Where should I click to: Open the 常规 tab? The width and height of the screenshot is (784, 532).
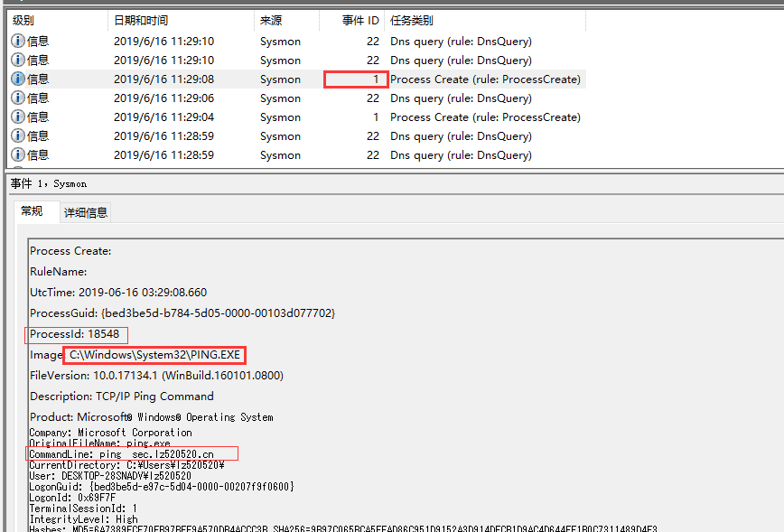(x=32, y=211)
